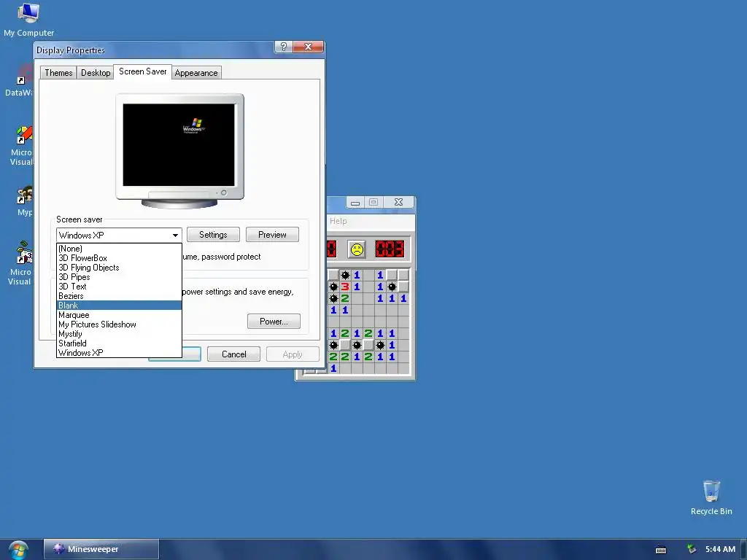Click Cancel in Display Properties
747x560 pixels.
click(233, 354)
